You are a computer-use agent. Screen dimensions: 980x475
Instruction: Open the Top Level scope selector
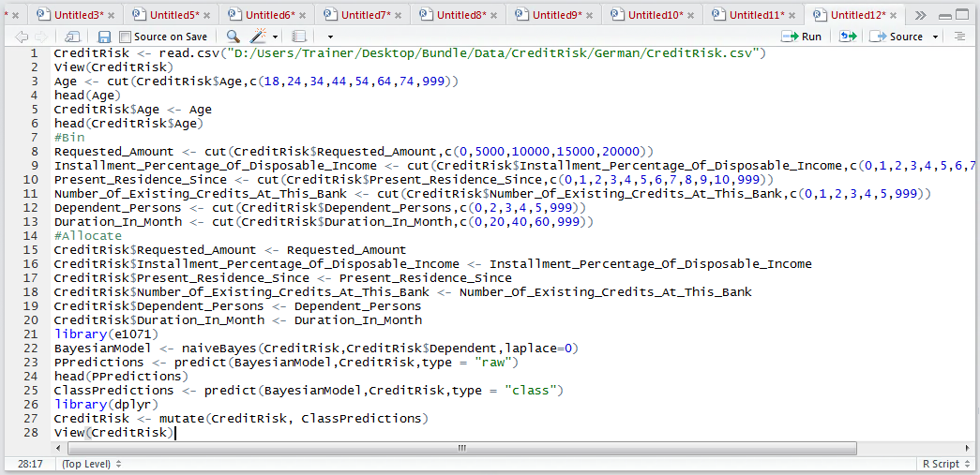pos(91,464)
